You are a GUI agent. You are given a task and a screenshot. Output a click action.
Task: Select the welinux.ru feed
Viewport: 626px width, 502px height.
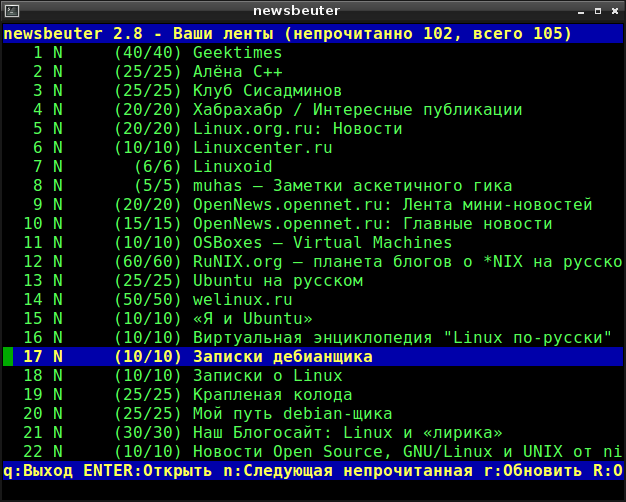(x=313, y=300)
